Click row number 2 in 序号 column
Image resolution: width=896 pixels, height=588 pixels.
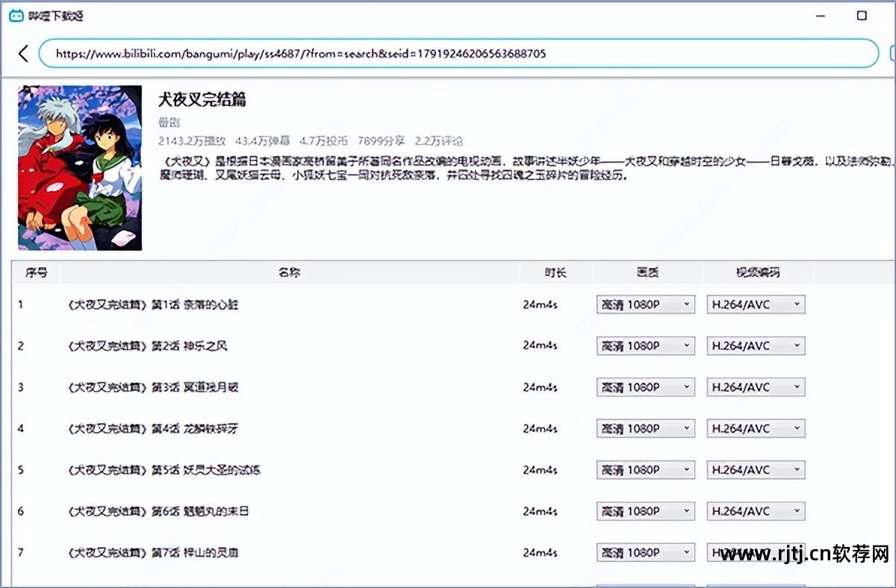tap(21, 345)
